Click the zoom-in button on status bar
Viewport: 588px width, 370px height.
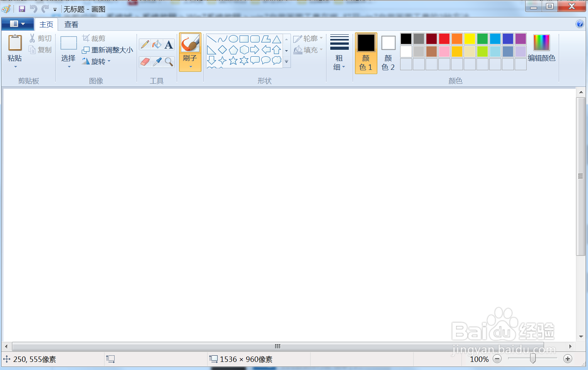[568, 359]
